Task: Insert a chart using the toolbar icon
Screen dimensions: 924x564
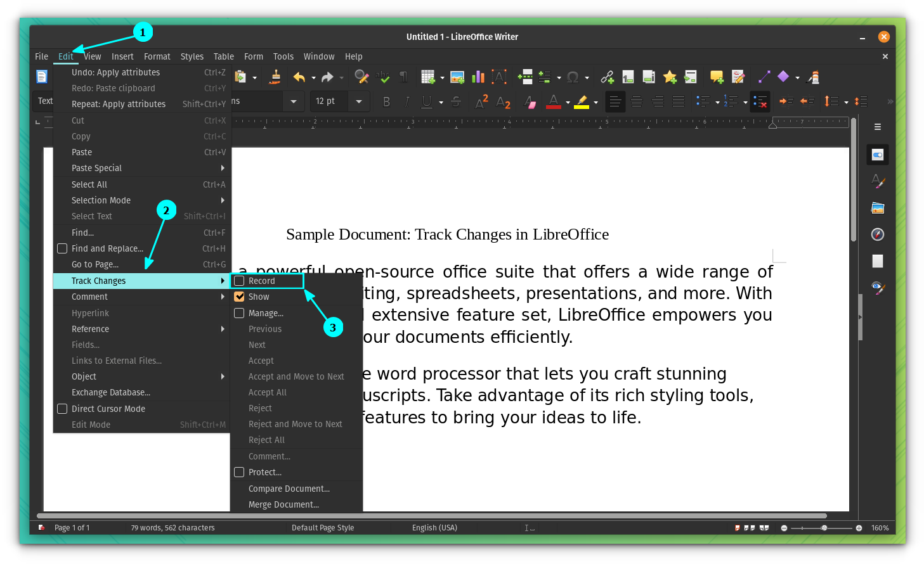Action: point(478,76)
